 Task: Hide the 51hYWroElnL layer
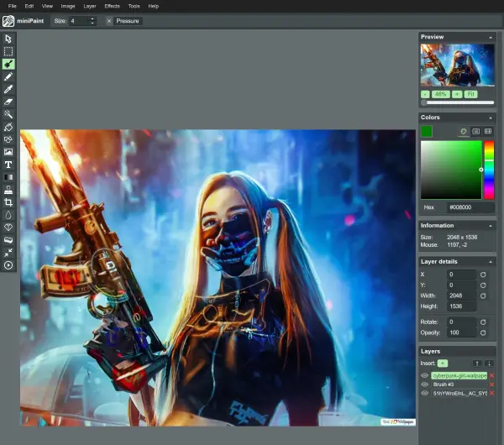pyautogui.click(x=424, y=393)
